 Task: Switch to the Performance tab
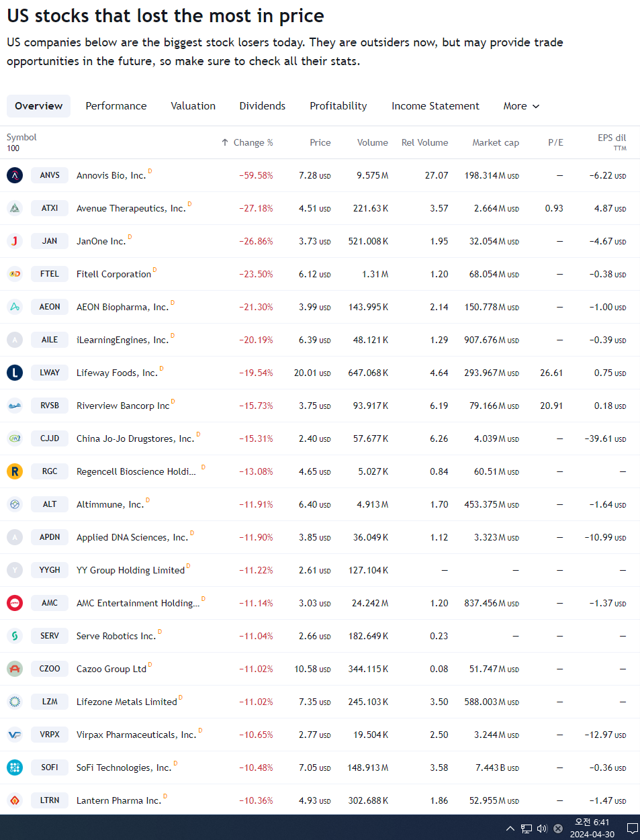pyautogui.click(x=116, y=106)
